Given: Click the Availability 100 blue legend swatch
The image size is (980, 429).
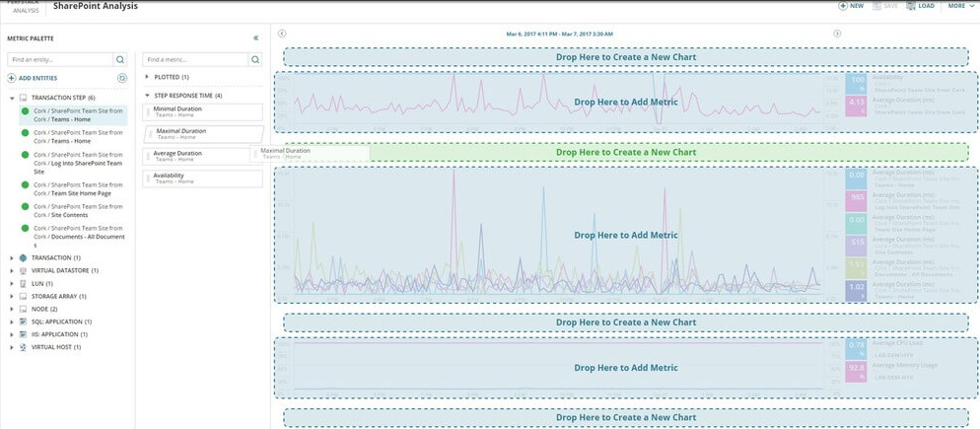Looking at the screenshot, I should click(856, 83).
